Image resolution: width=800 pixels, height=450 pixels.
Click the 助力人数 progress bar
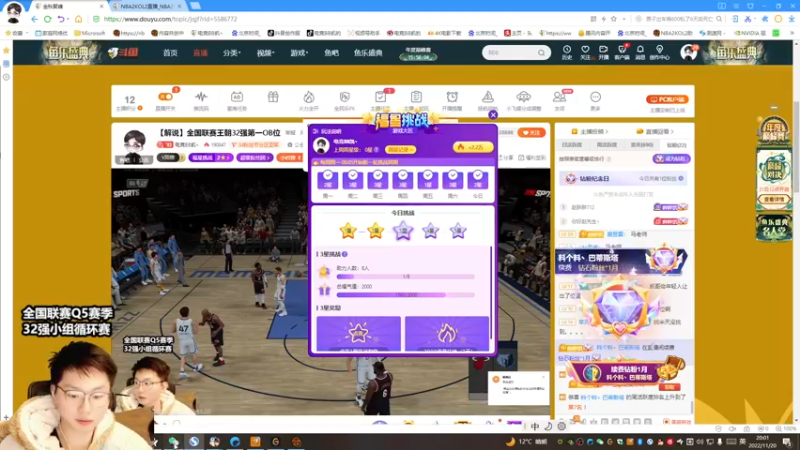pos(406,277)
